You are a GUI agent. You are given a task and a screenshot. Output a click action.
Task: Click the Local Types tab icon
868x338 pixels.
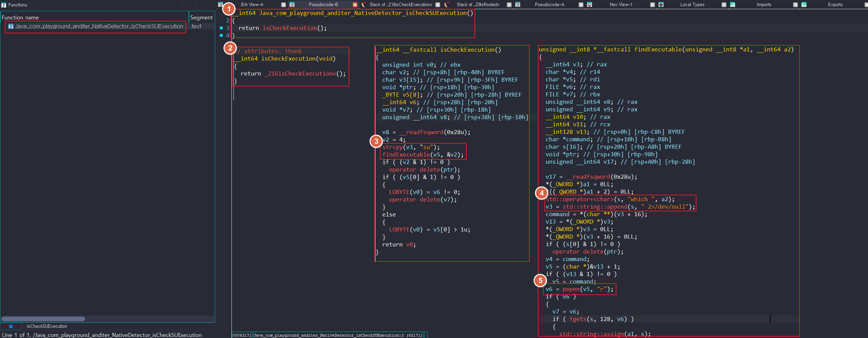click(x=661, y=4)
